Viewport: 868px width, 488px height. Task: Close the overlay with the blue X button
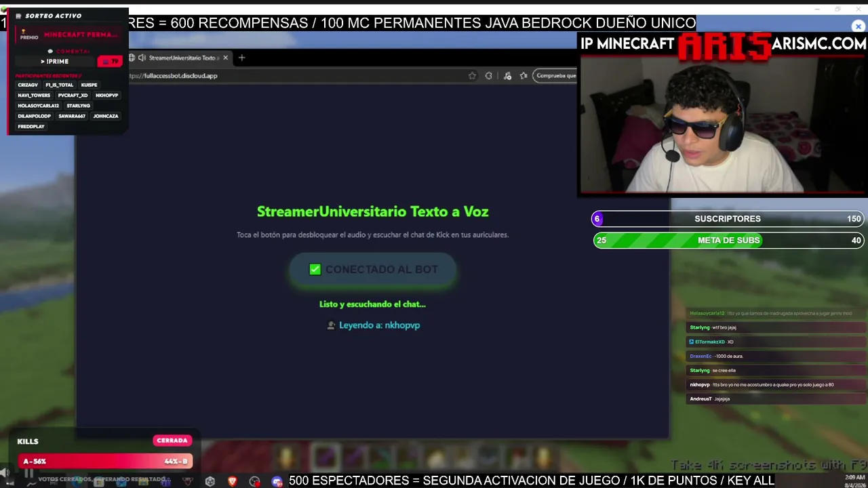[x=859, y=26]
